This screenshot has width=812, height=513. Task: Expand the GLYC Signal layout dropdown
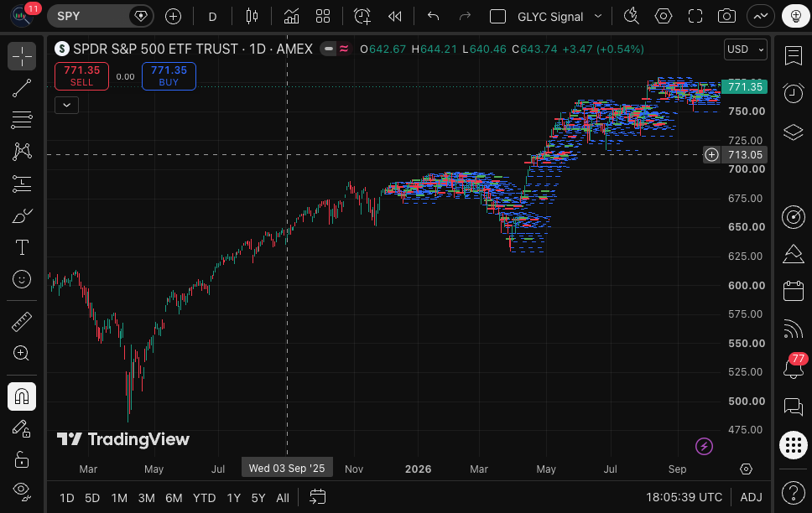point(598,17)
